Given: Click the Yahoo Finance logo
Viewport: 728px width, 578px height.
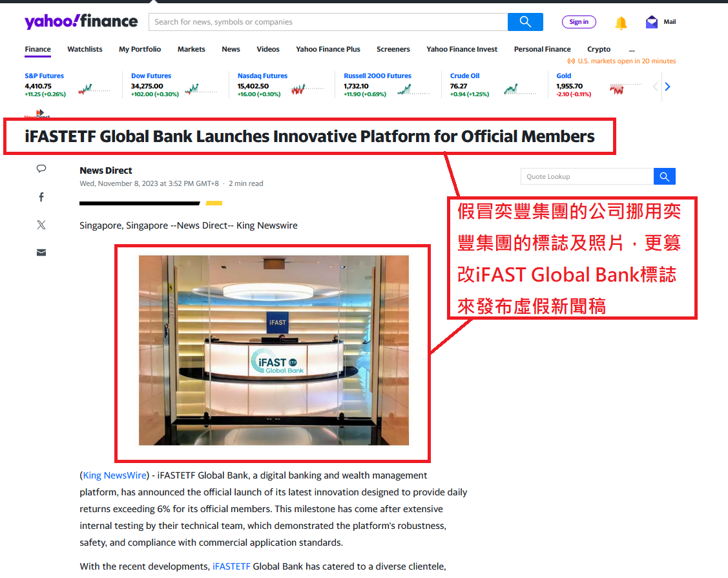Looking at the screenshot, I should pos(81,21).
